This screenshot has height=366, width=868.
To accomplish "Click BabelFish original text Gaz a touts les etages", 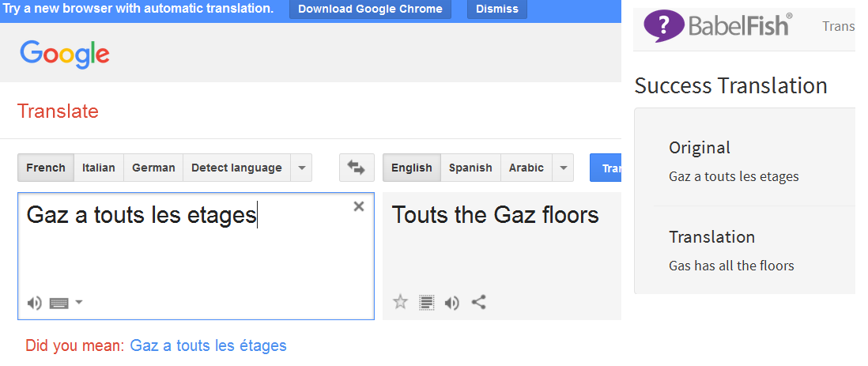I will click(x=734, y=176).
